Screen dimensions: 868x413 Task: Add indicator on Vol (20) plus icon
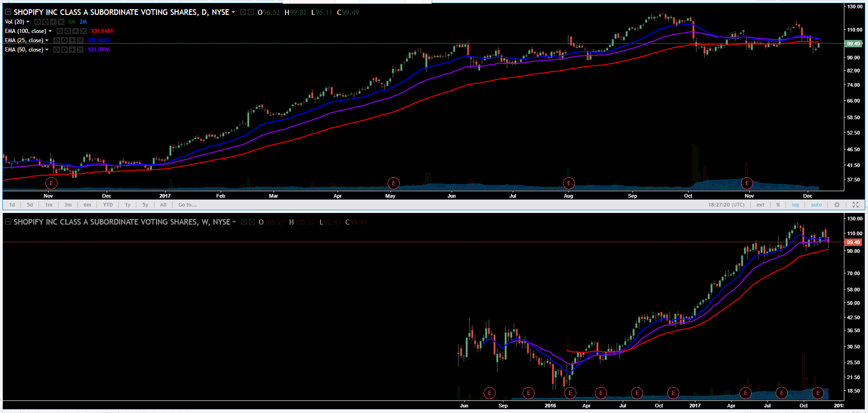(x=53, y=22)
